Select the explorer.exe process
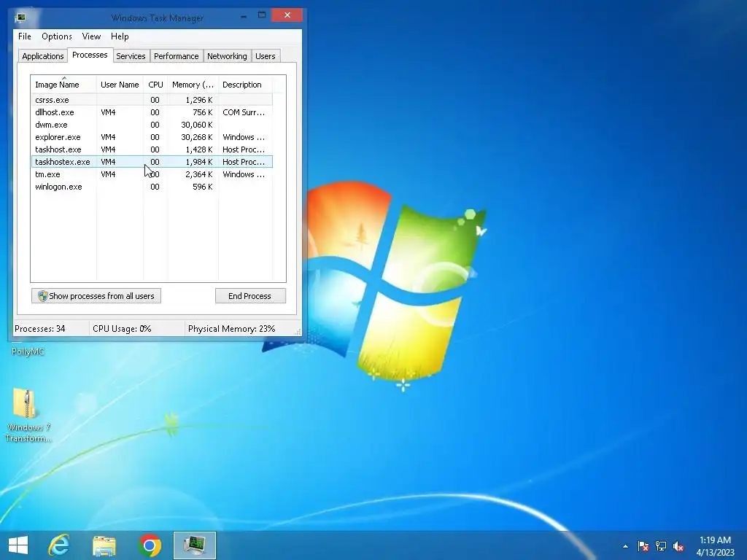The width and height of the screenshot is (747, 560). 152,137
